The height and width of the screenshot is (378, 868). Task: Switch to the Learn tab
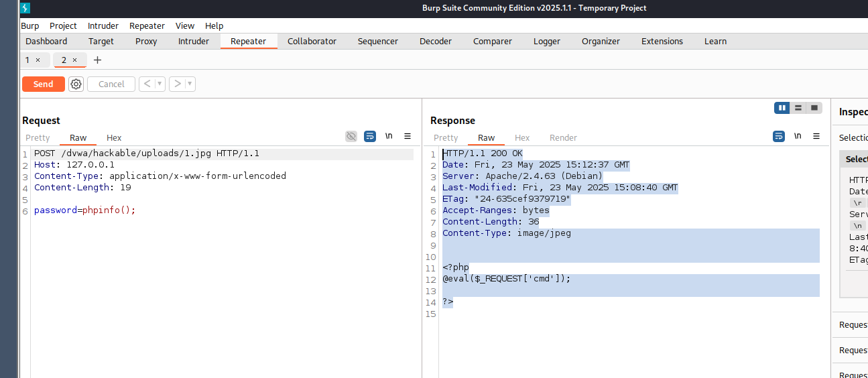coord(715,41)
